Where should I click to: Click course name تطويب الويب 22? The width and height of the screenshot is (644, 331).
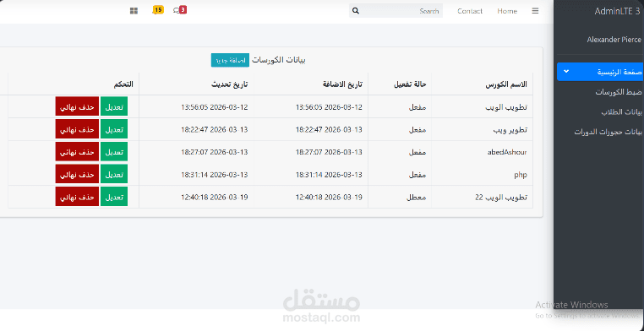click(x=501, y=198)
